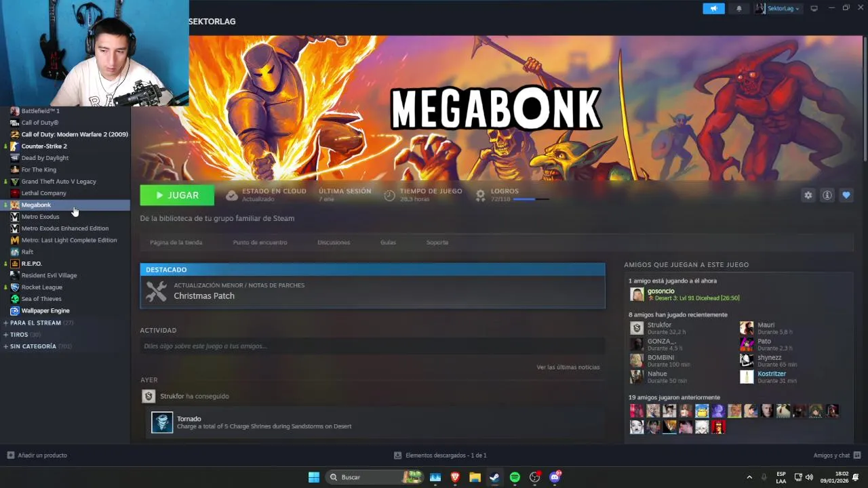Open the Tornado achievement thumbnail
Viewport: 868px width, 488px height.
coord(162,422)
